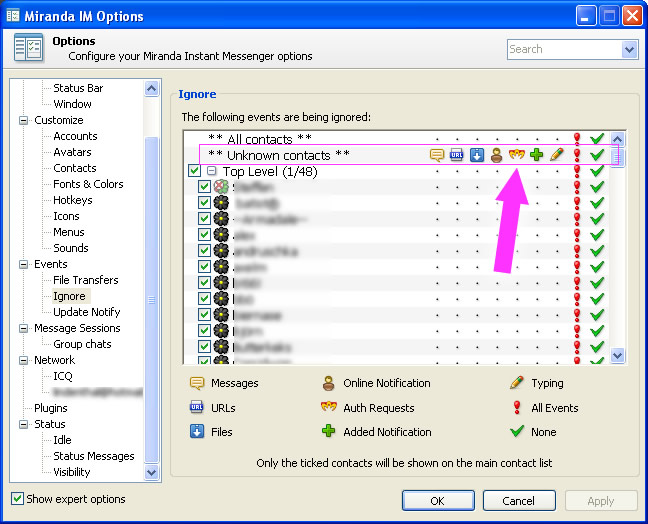Click the Files legend icon
This screenshot has height=524, width=648.
point(197,431)
